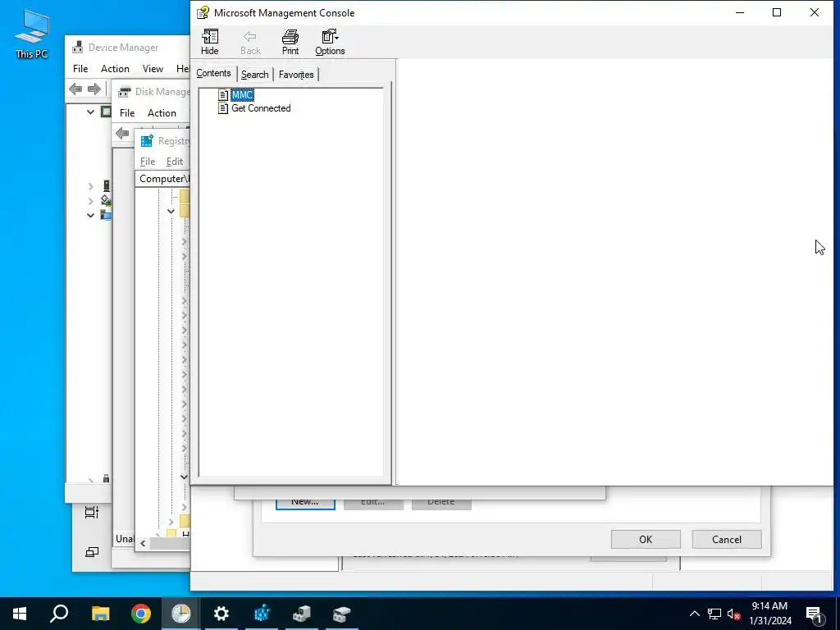Click the New... button in the dialog
Screen dimensions: 840x630
305,503
